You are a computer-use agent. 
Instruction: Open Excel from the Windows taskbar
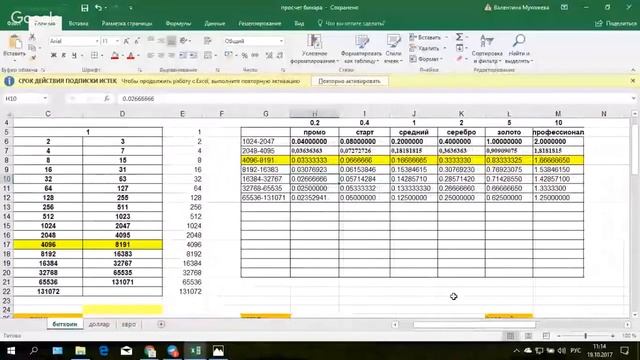coord(196,351)
